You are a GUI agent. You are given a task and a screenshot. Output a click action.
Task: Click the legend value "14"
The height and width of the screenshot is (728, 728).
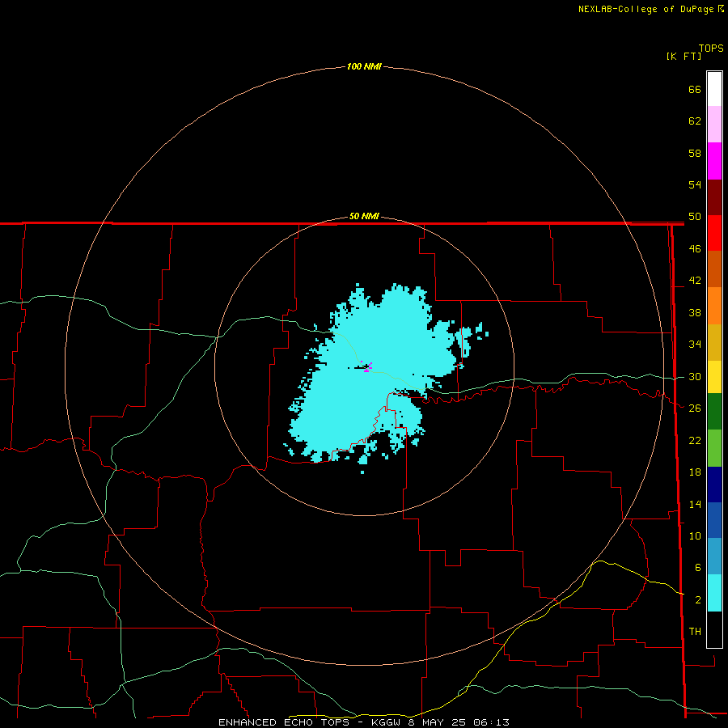tap(695, 504)
